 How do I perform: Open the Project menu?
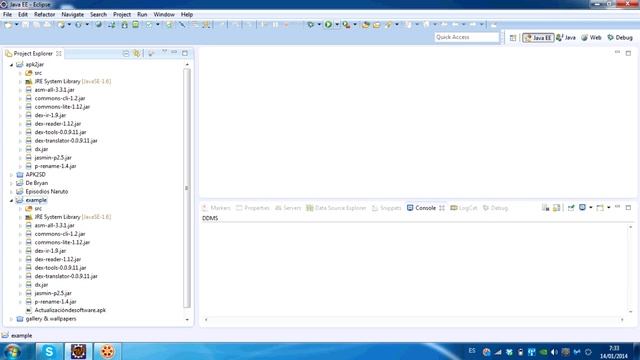[122, 14]
